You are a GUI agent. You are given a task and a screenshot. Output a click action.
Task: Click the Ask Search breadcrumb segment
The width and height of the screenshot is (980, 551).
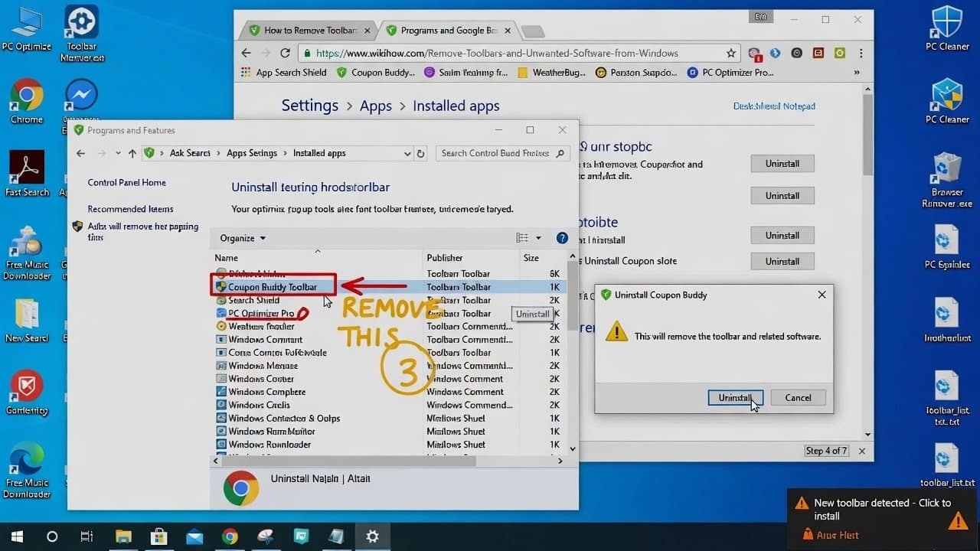pos(190,153)
